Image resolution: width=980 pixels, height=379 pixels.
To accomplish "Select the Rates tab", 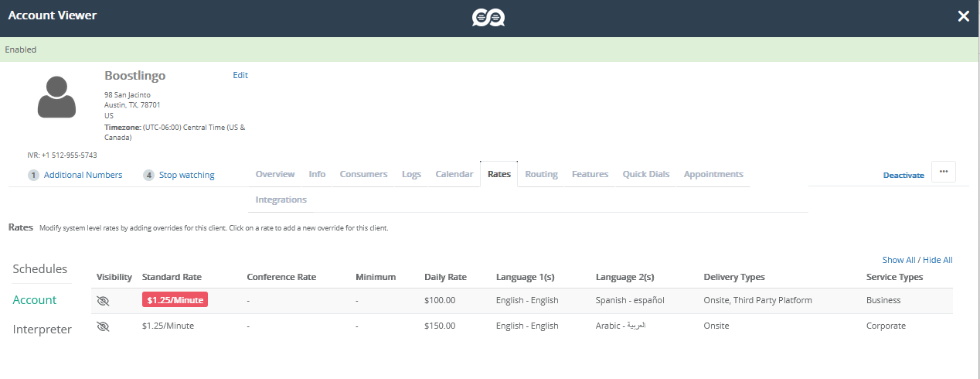I will coord(499,174).
